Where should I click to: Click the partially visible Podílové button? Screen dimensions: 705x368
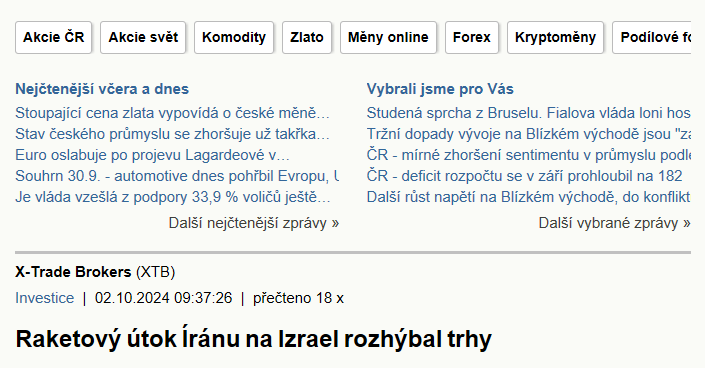click(651, 37)
